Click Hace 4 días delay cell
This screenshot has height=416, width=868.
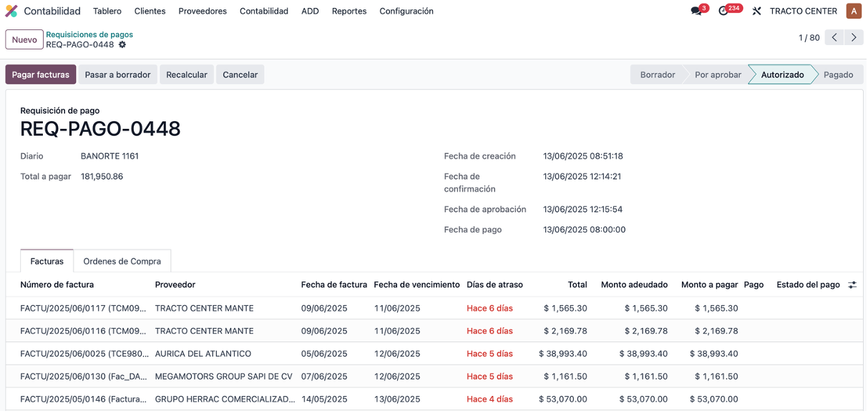click(490, 400)
